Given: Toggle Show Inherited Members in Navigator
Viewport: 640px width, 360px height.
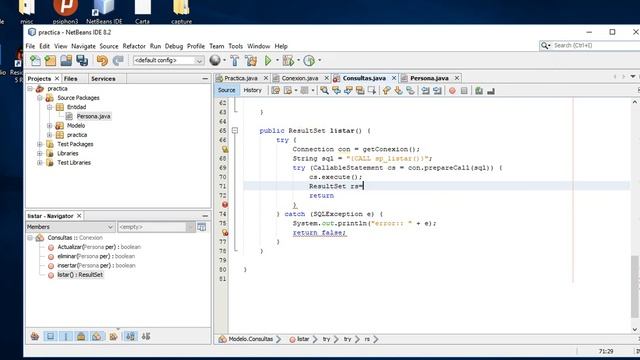Looking at the screenshot, I should 35,336.
